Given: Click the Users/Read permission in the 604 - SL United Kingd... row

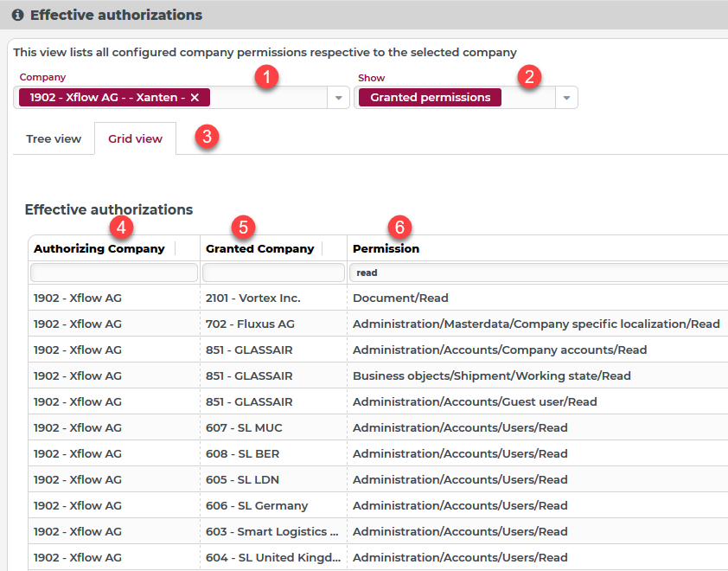Looking at the screenshot, I should [x=460, y=558].
